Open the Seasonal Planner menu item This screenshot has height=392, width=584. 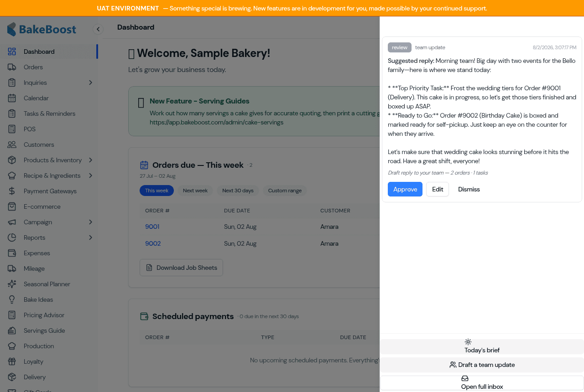click(49, 284)
